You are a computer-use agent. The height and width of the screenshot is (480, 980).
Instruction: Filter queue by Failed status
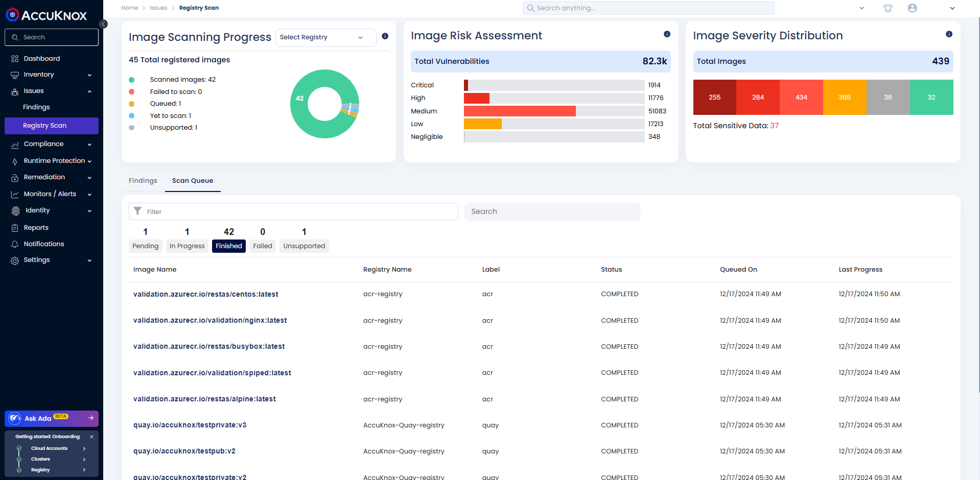click(263, 246)
